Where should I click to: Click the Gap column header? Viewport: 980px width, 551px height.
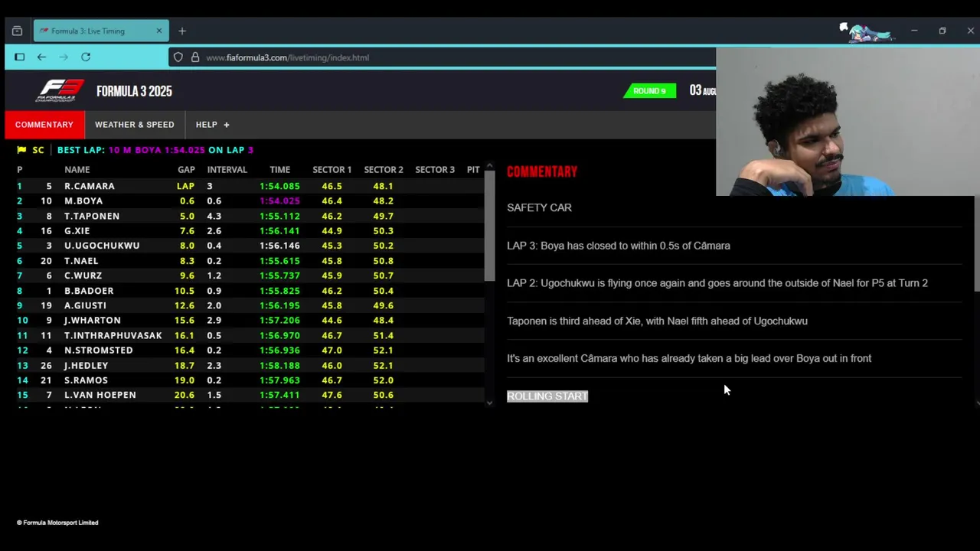186,170
